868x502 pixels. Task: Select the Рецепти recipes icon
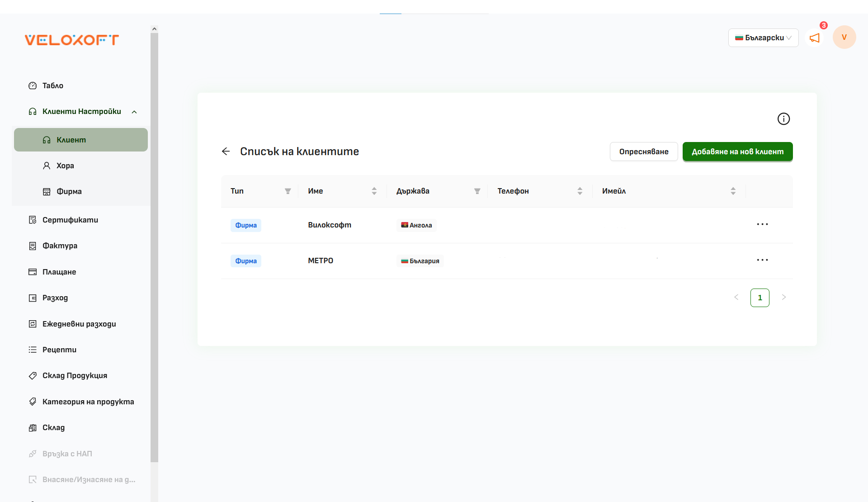(x=32, y=350)
